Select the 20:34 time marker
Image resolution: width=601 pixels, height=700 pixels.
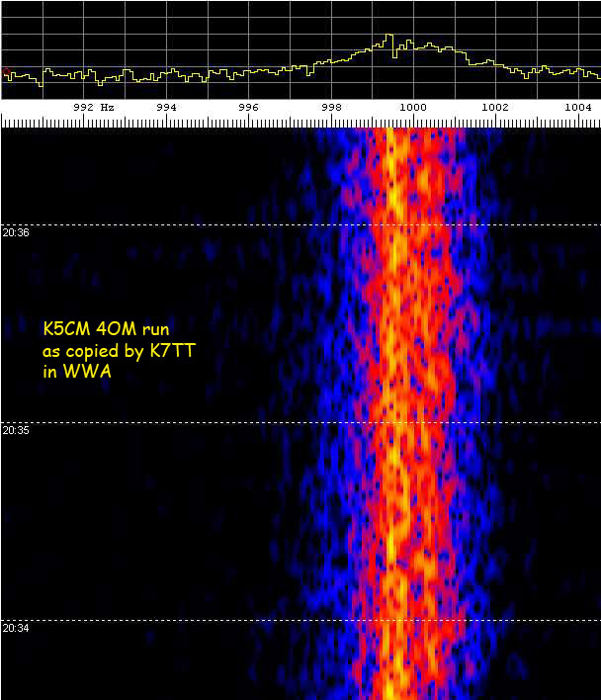click(16, 628)
